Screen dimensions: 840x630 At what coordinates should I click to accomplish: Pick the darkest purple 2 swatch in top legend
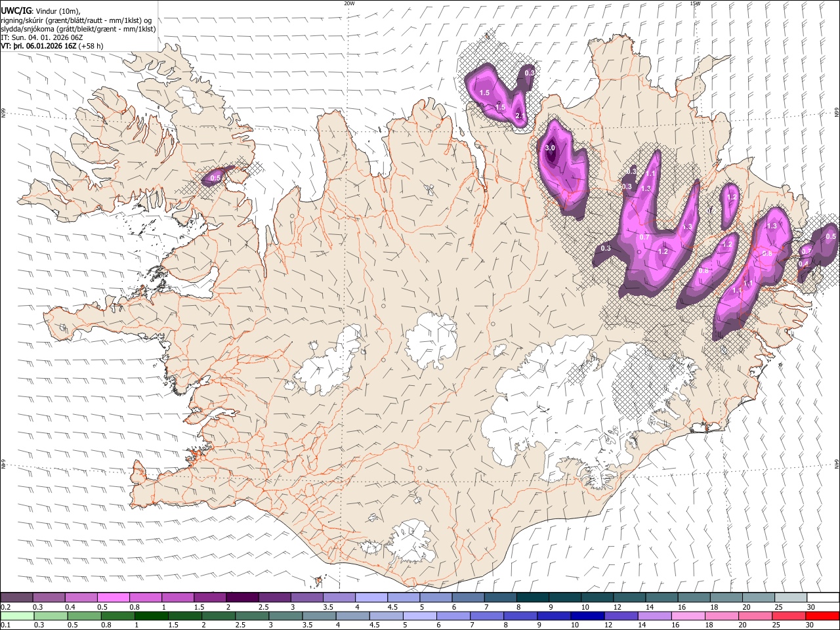pyautogui.click(x=241, y=597)
